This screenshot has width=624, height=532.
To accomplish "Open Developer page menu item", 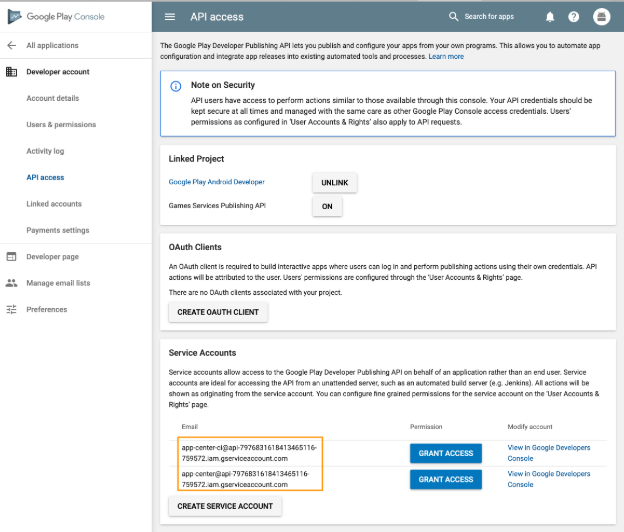I will click(53, 257).
